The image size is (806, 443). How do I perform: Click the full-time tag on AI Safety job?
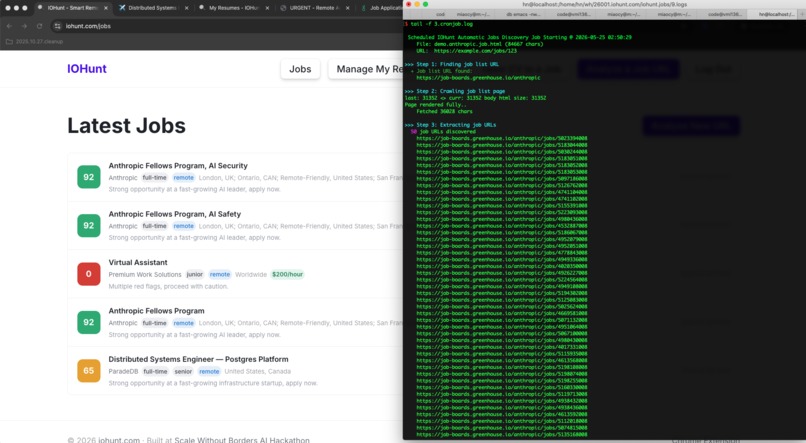point(155,226)
